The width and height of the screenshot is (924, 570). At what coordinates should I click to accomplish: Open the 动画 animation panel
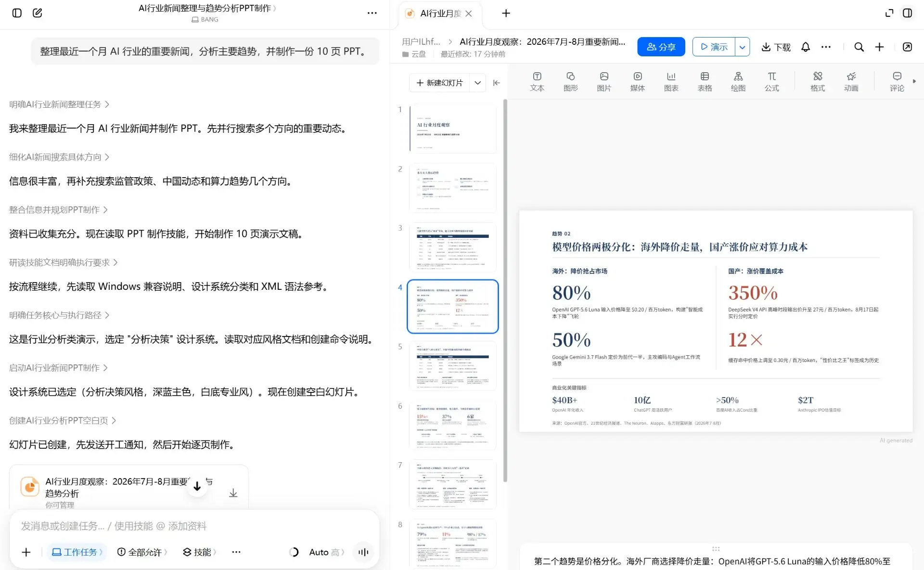click(851, 82)
